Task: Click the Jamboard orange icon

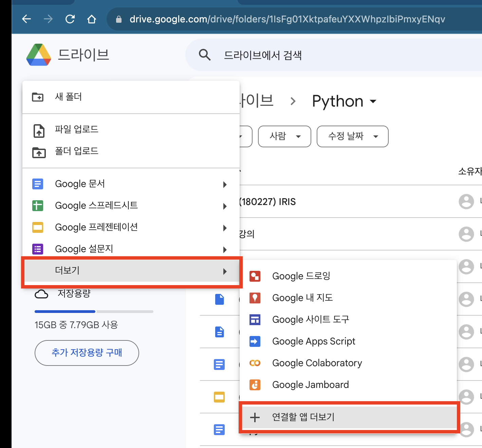Action: click(x=255, y=385)
